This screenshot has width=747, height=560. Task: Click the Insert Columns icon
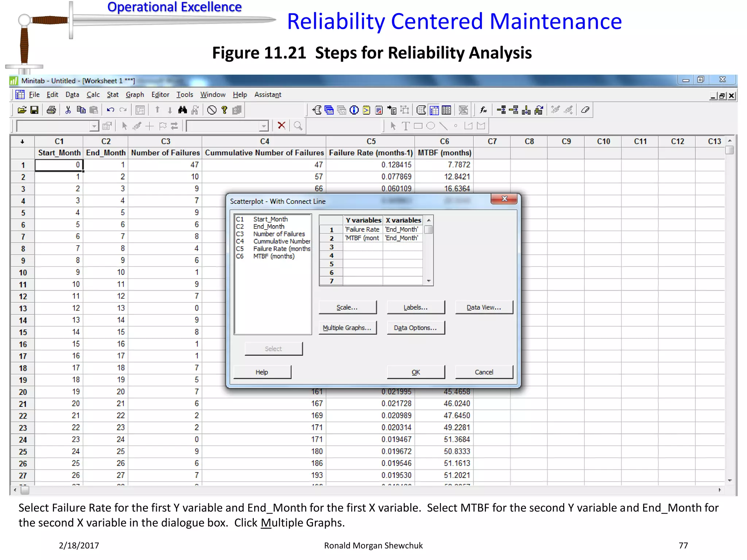point(526,110)
